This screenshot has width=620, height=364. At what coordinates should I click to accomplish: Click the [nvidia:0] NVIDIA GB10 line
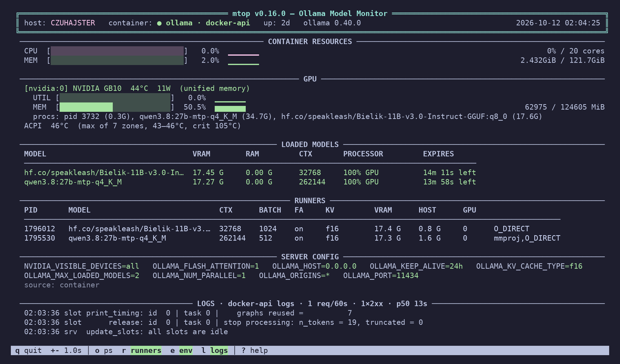click(x=137, y=88)
